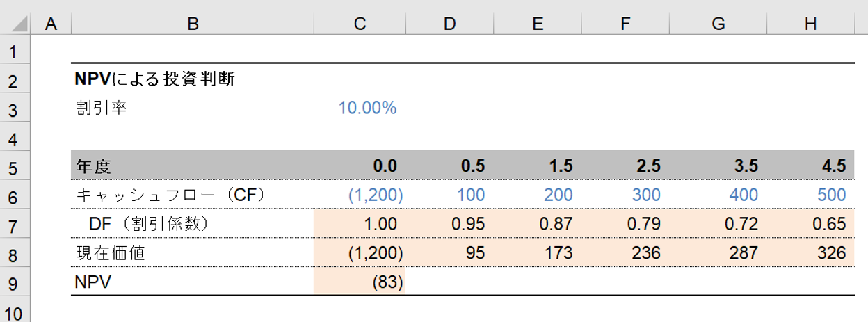Select the present value cell 236

[646, 253]
